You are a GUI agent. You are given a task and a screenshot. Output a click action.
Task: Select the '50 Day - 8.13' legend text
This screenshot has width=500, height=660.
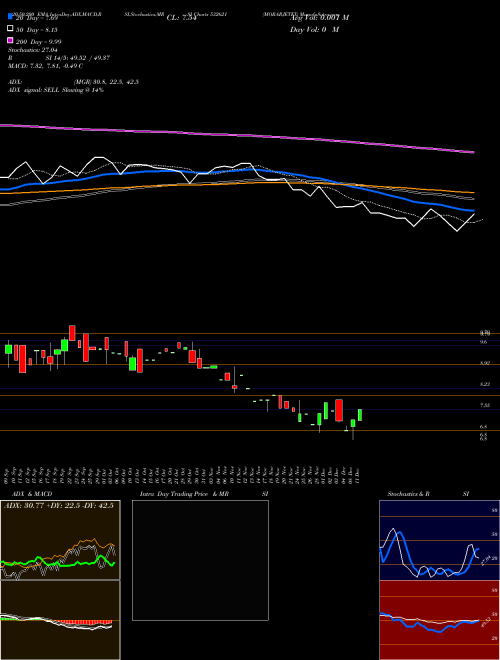[x=37, y=30]
